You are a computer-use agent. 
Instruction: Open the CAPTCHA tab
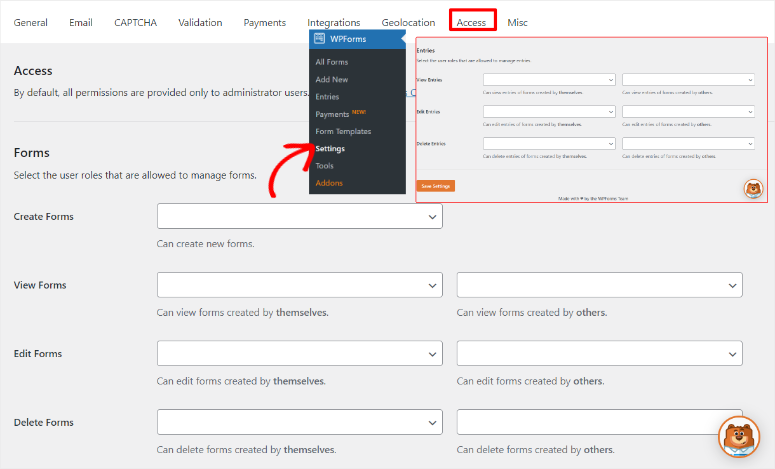coord(135,23)
